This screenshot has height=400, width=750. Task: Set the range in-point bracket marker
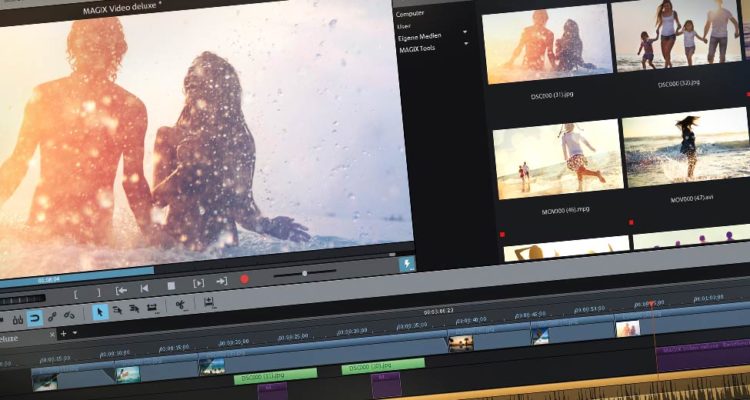click(x=76, y=294)
